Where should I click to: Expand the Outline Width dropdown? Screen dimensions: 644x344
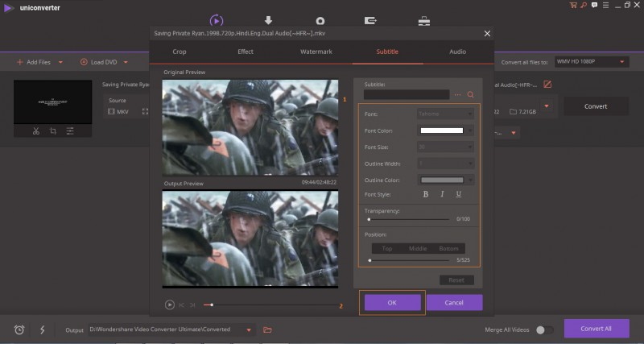pyautogui.click(x=446, y=164)
